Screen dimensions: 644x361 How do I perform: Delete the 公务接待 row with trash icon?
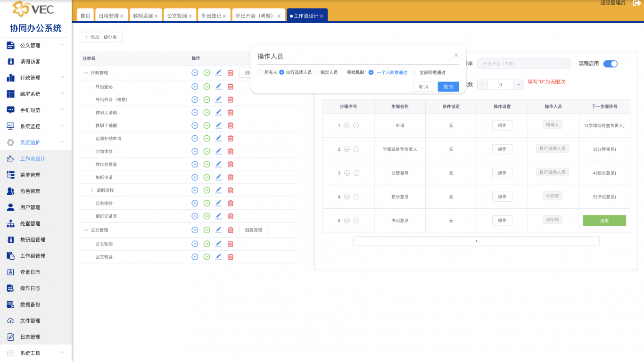[231, 203]
